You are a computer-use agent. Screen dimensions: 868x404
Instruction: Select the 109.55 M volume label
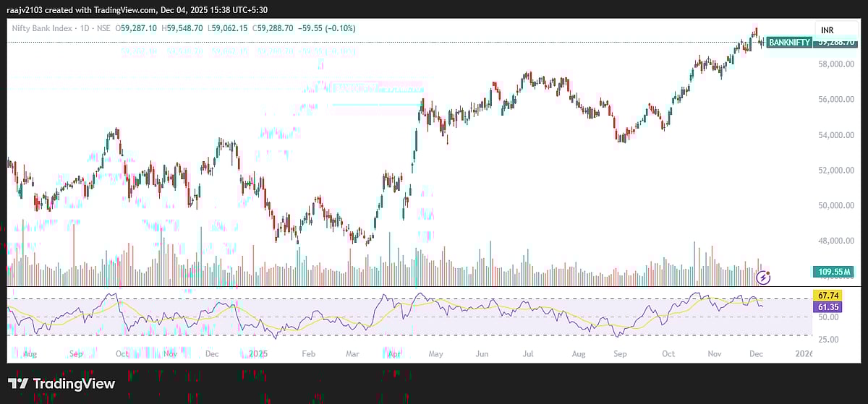[834, 272]
